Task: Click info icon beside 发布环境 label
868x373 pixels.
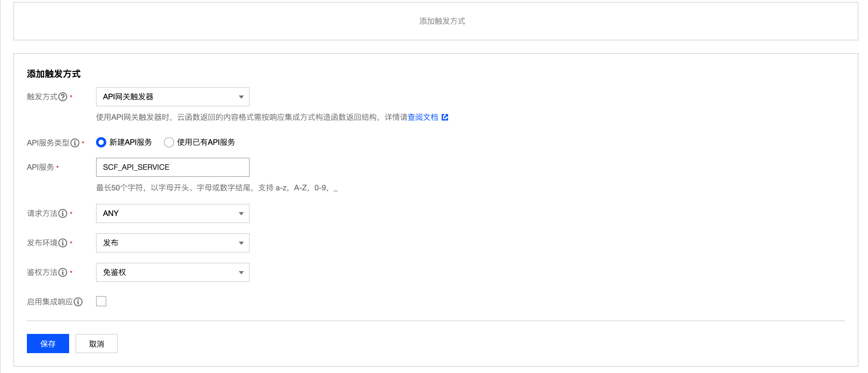Action: coord(63,243)
